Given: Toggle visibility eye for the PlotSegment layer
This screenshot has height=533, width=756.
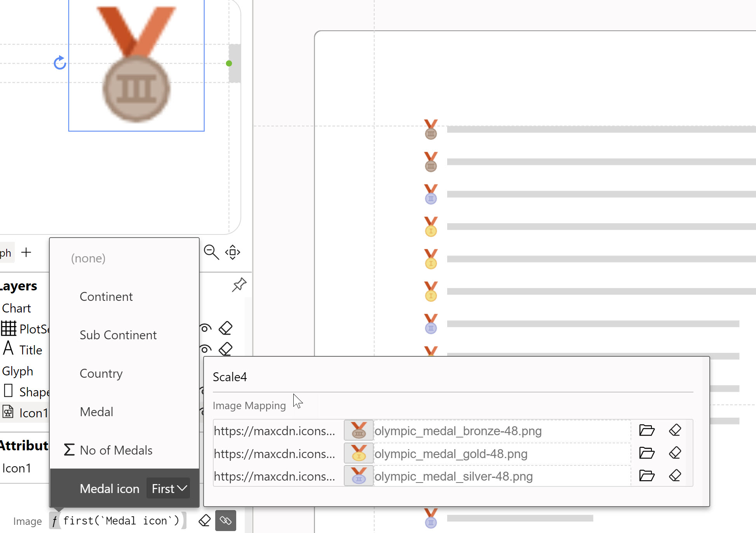Looking at the screenshot, I should click(205, 328).
